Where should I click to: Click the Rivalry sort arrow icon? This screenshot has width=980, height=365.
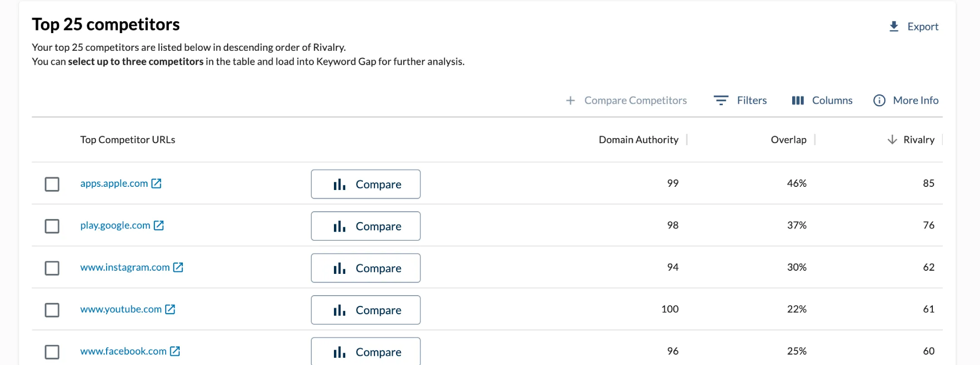point(892,140)
